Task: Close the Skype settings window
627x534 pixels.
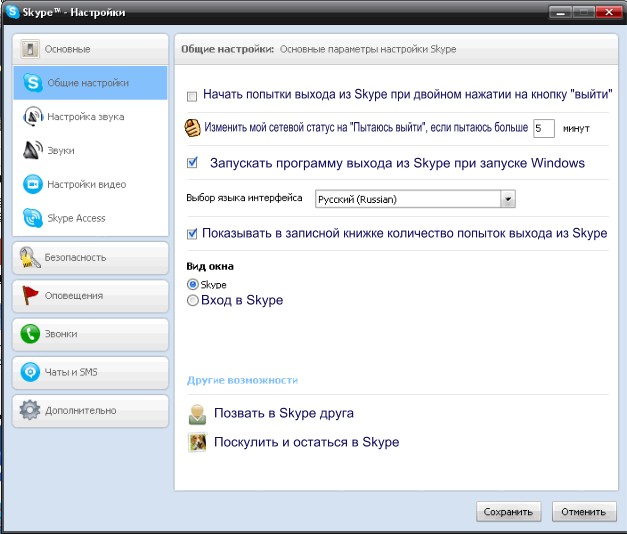Action: tap(609, 12)
